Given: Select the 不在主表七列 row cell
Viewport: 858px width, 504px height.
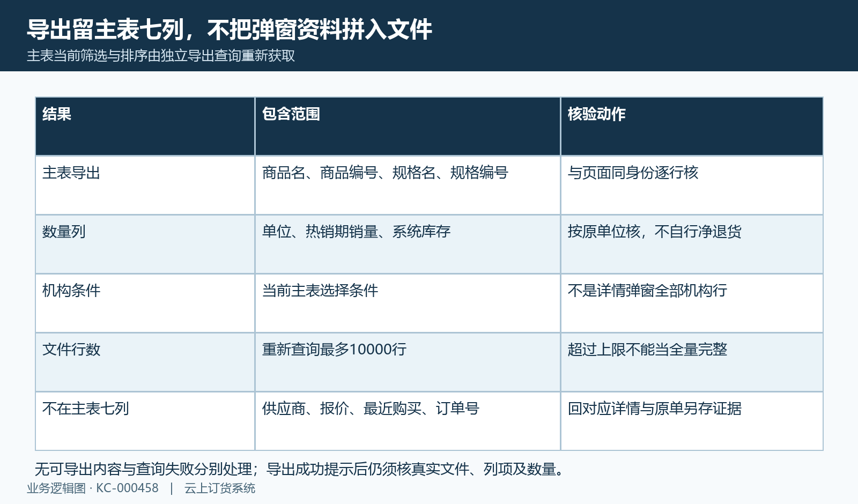Looking at the screenshot, I should point(145,421).
